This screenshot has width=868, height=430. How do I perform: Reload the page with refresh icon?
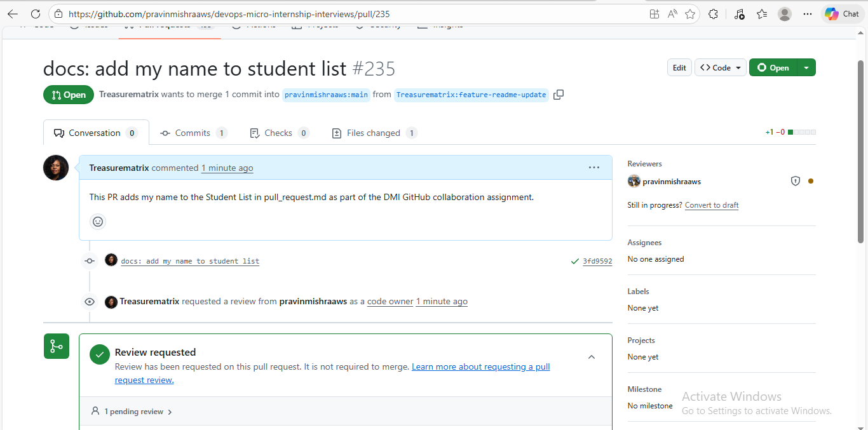click(x=36, y=13)
